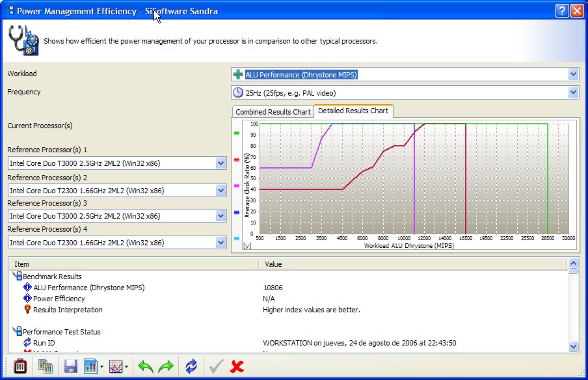Open the options mixer icon in toolbar
Screen dimensions: 588x380
point(20,366)
